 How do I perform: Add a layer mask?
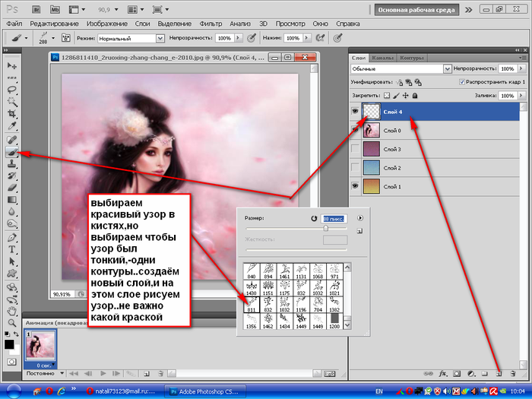point(457,374)
